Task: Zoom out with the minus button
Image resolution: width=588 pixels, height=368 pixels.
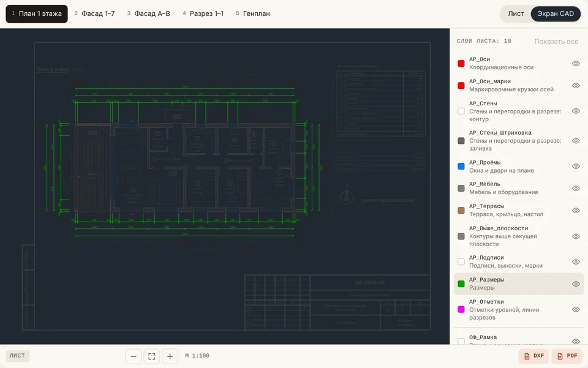Action: [x=134, y=356]
